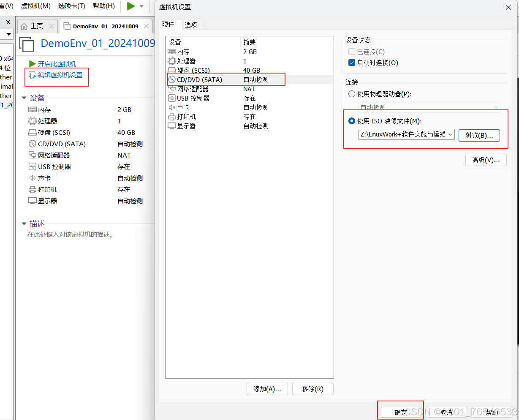The width and height of the screenshot is (519, 420).
Task: Collapse the 设备 section in sidebar
Action: 24,98
